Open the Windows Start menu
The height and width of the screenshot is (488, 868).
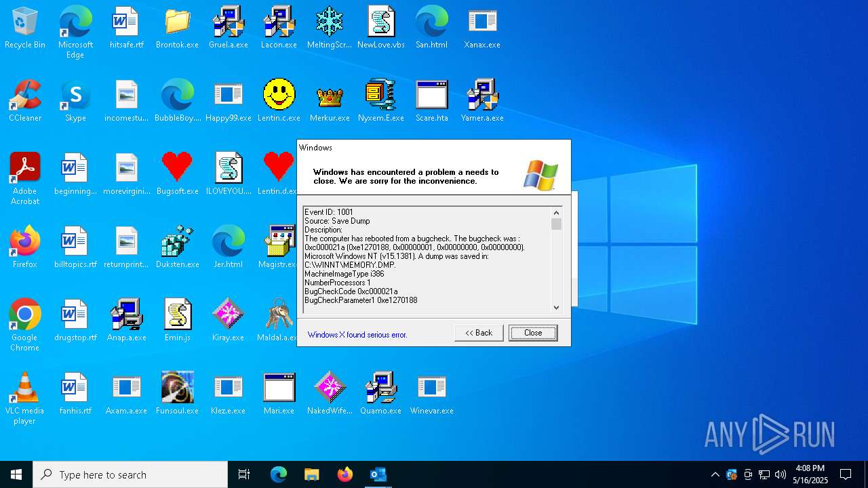tap(16, 474)
